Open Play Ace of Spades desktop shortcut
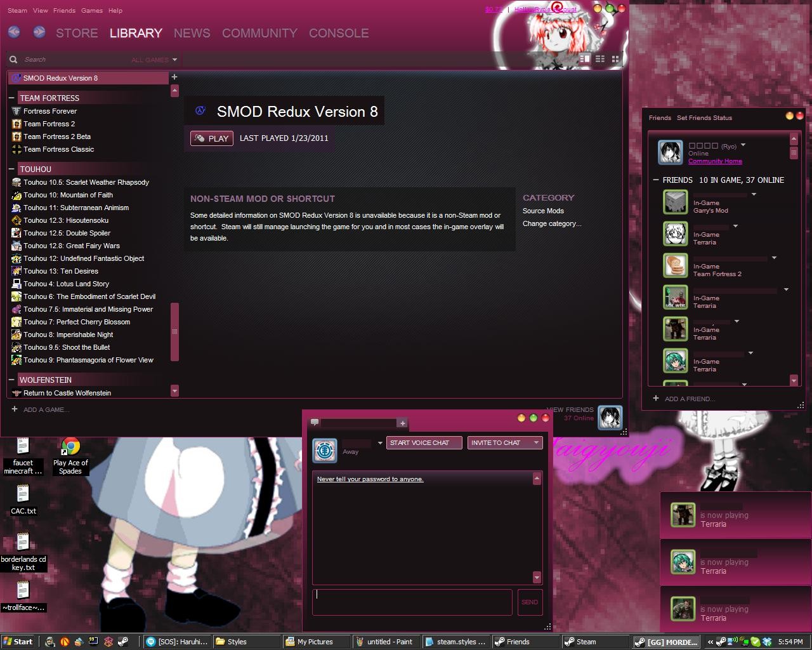The height and width of the screenshot is (650, 812). (70, 456)
